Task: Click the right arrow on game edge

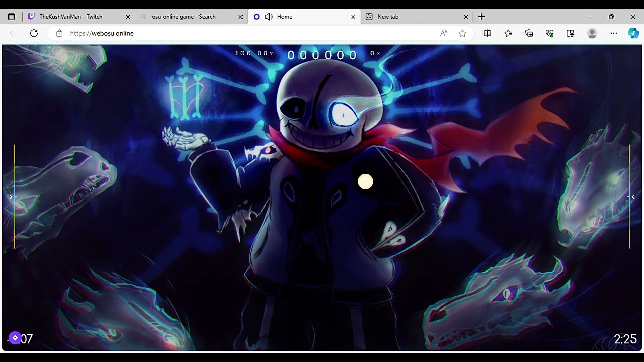Action: [x=633, y=197]
